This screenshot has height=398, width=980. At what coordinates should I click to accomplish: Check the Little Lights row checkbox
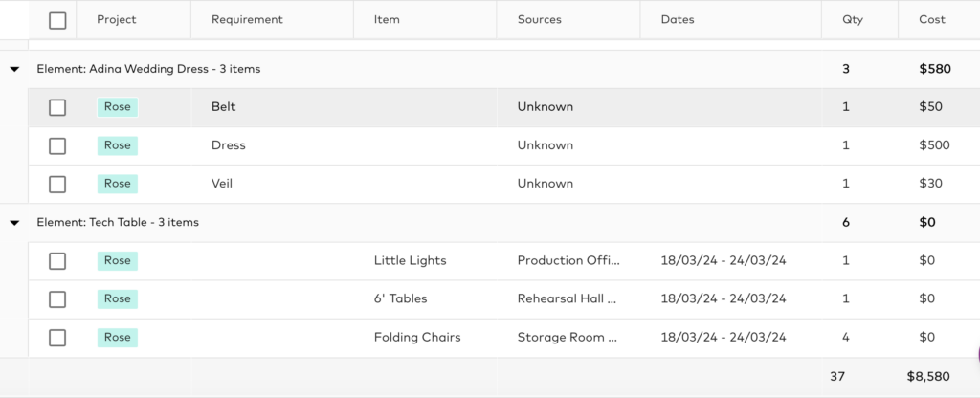coord(57,260)
